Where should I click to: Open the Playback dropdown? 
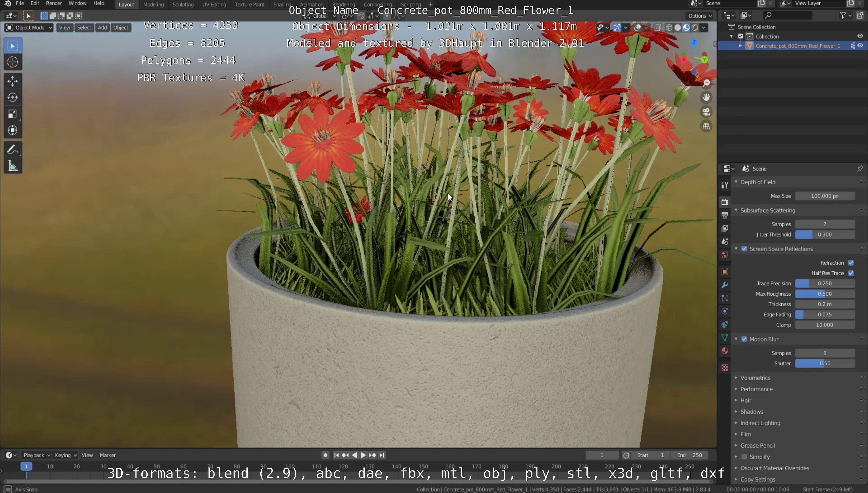click(36, 456)
